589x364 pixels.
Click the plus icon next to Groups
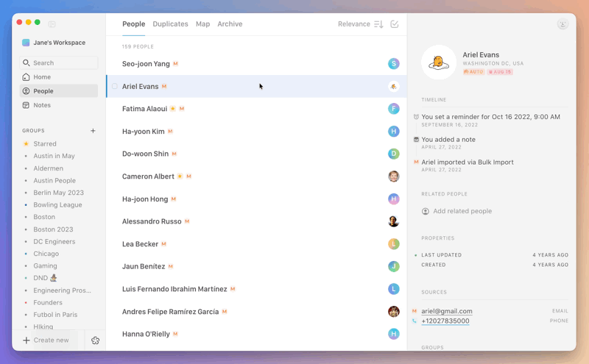tap(93, 131)
